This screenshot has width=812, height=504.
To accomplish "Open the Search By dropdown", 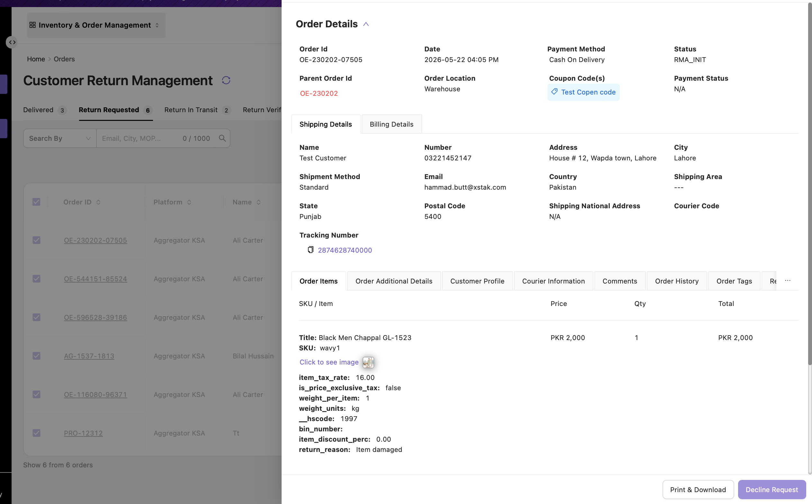I will pos(60,138).
